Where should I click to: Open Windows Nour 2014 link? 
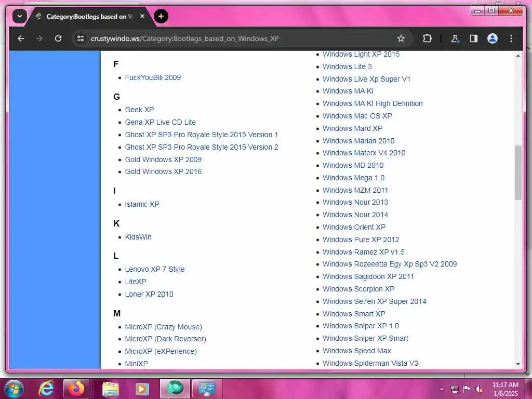[355, 215]
